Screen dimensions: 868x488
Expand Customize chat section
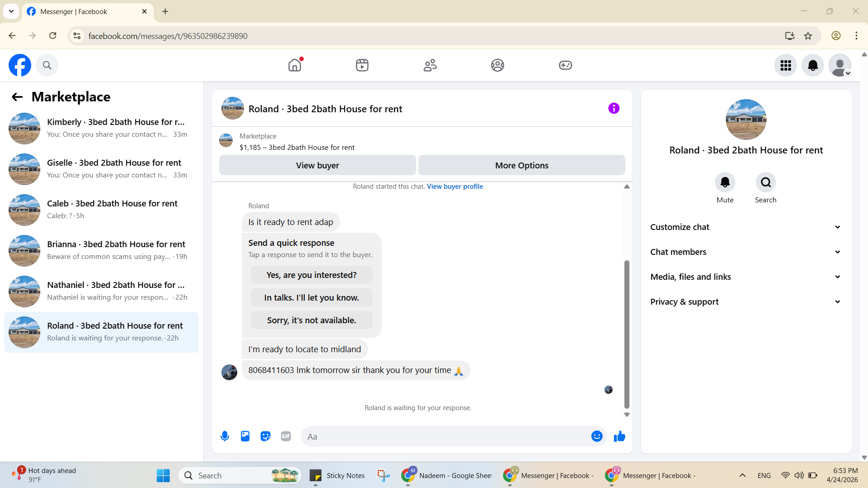click(x=746, y=227)
